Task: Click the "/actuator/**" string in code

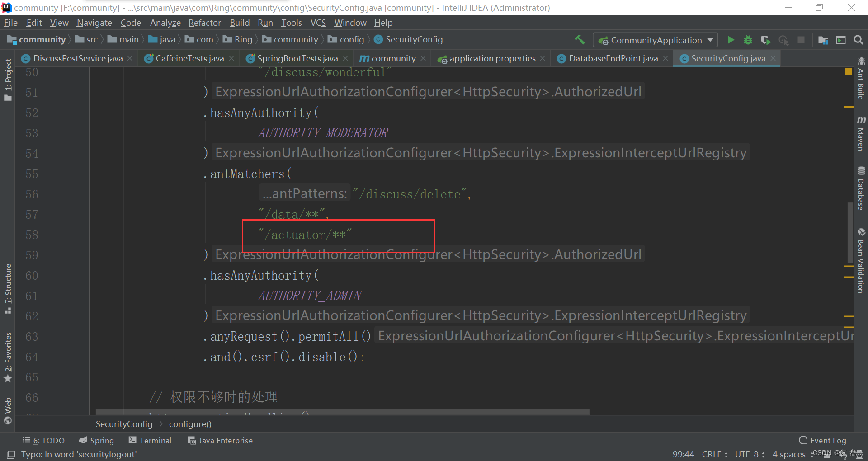Action: 305,235
